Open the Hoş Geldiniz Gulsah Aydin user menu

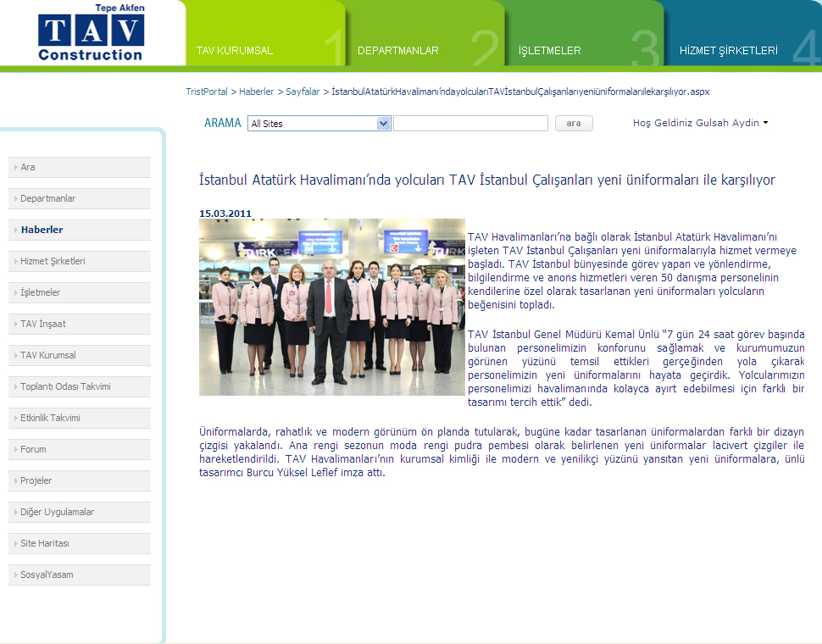[700, 123]
